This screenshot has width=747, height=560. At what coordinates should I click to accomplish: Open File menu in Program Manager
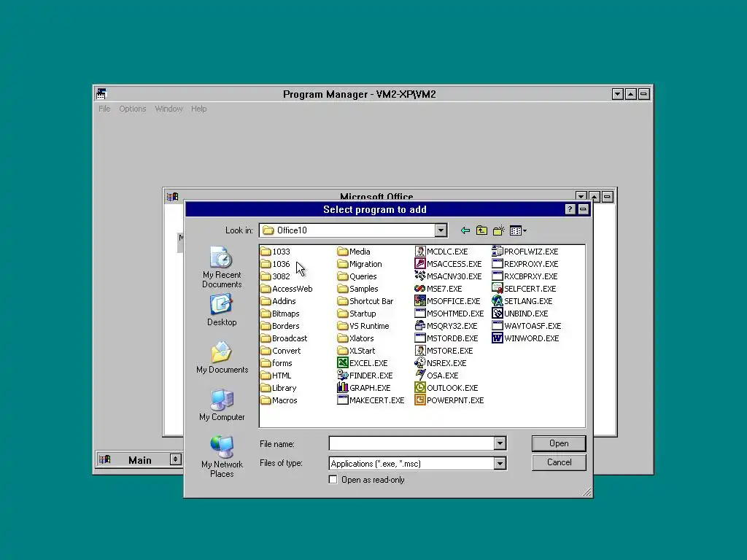[104, 109]
